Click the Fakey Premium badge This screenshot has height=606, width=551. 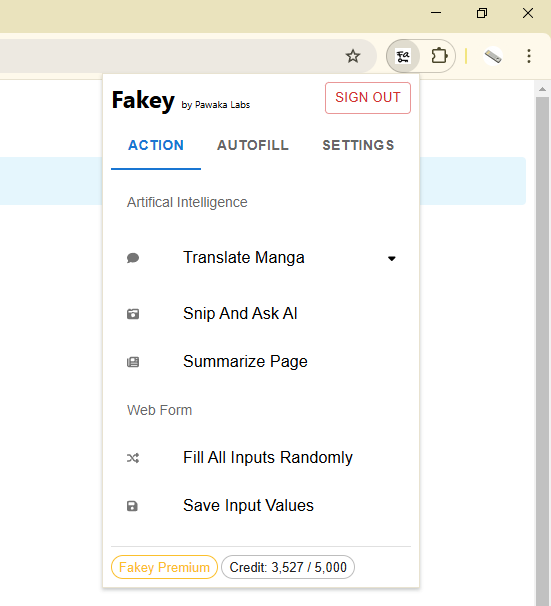(164, 567)
